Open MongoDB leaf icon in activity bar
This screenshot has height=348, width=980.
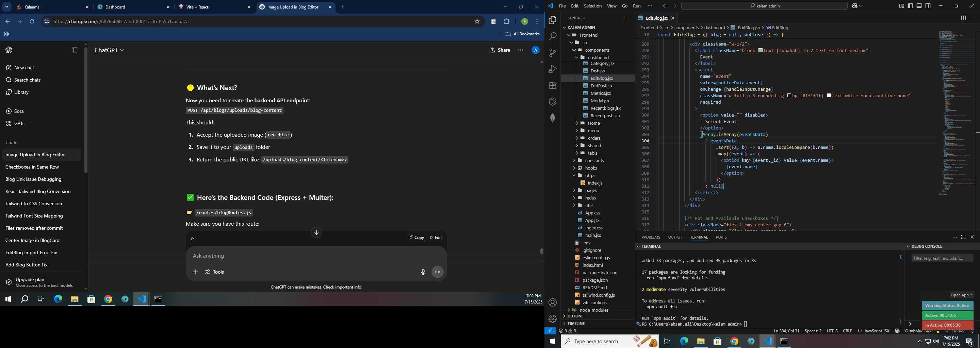coord(552,118)
